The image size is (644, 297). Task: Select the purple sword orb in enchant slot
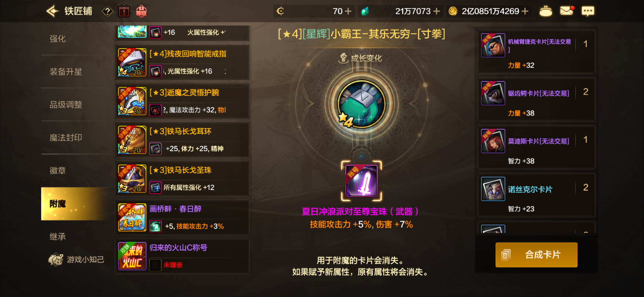pyautogui.click(x=361, y=181)
